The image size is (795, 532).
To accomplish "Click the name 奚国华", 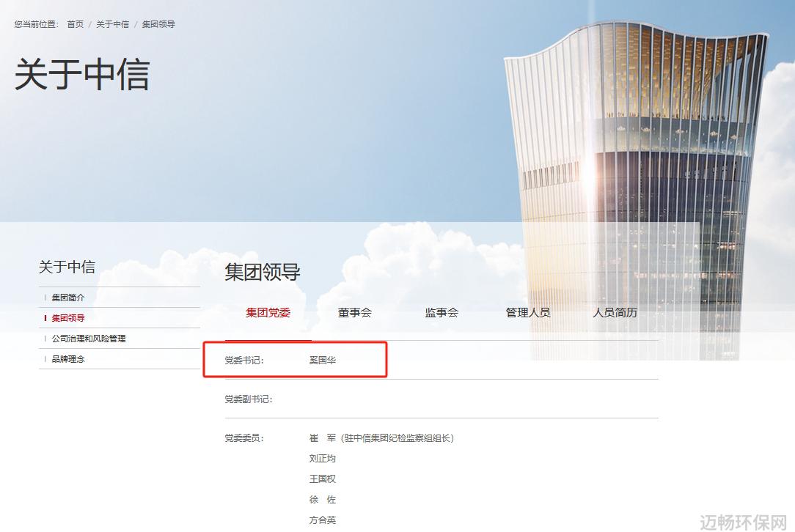I will pos(323,361).
